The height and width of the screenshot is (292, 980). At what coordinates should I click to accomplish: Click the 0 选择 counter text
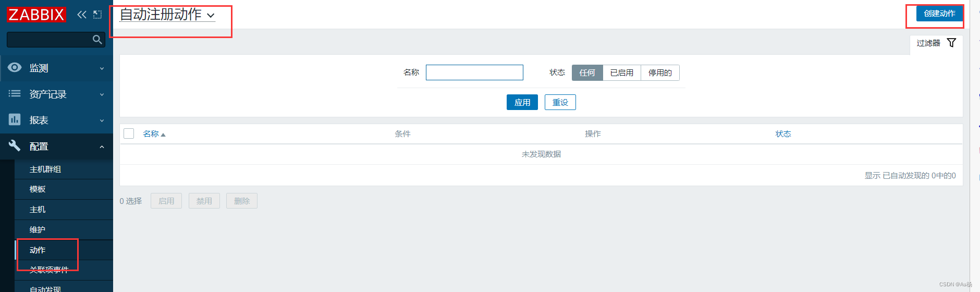(131, 201)
